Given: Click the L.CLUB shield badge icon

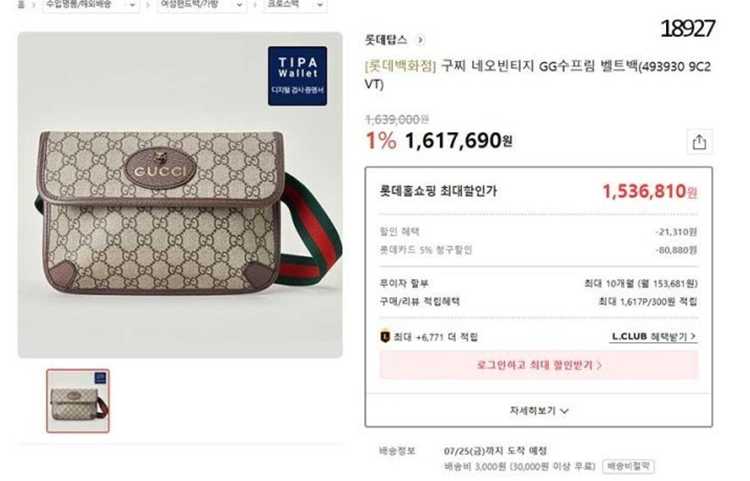Looking at the screenshot, I should point(385,337).
